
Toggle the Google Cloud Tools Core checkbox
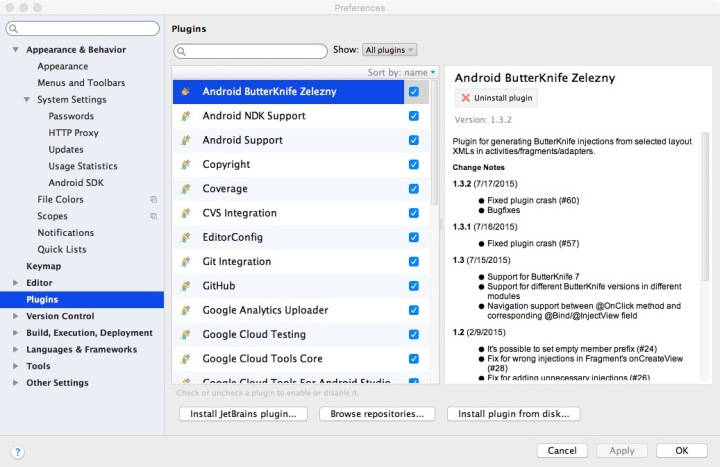[x=414, y=359]
